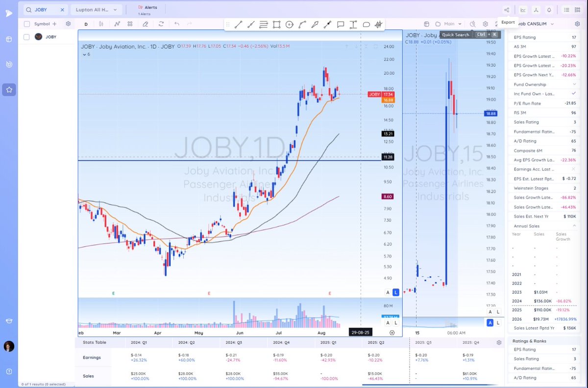Select the horizontal parallel lines tool

[263, 24]
